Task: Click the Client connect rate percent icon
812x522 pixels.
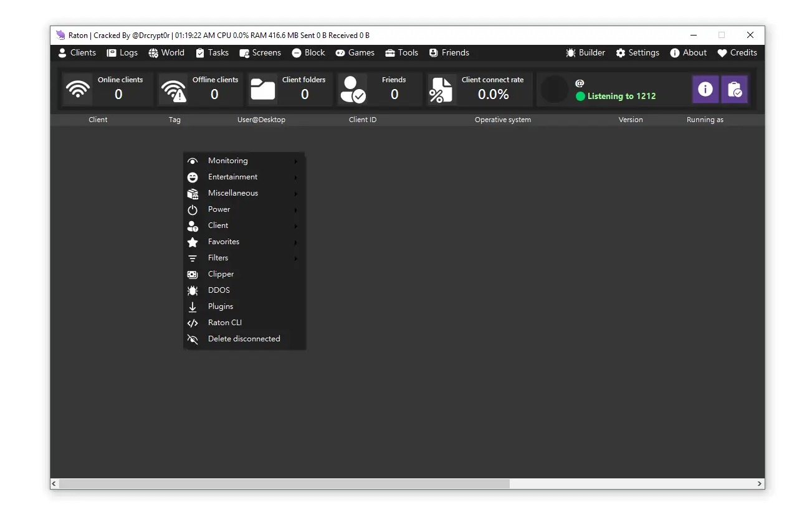Action: pyautogui.click(x=441, y=90)
